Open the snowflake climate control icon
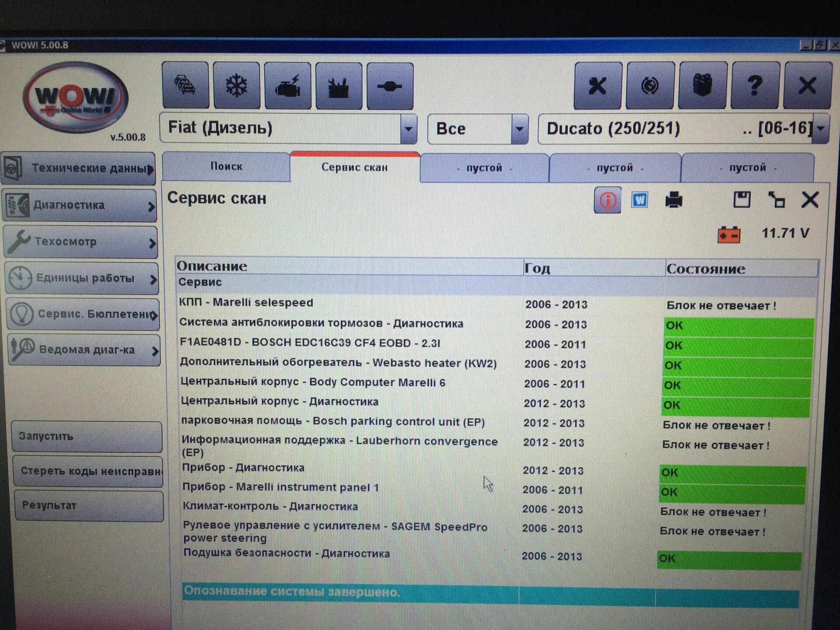Screen dimensions: 840x630 tap(237, 86)
